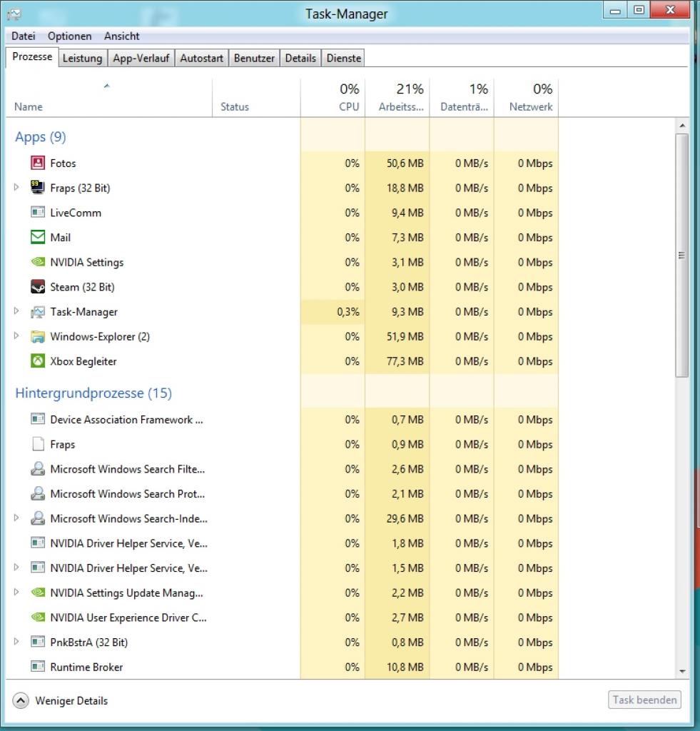Screen dimensions: 700x731
Task: Expand the Task-Manager process entry
Action: tap(16, 311)
